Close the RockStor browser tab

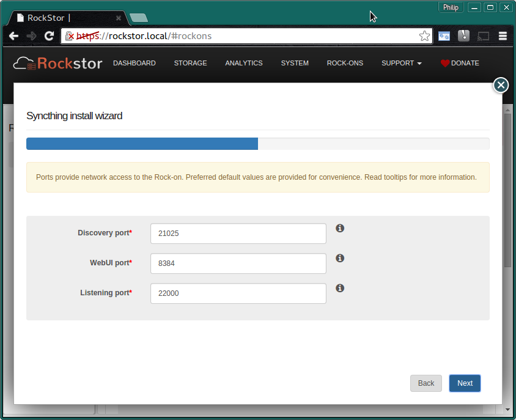coord(119,18)
